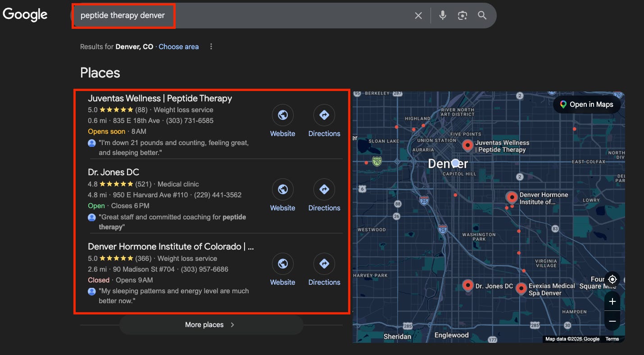Get directions to Dr. Jones DC
The height and width of the screenshot is (355, 644).
click(324, 190)
